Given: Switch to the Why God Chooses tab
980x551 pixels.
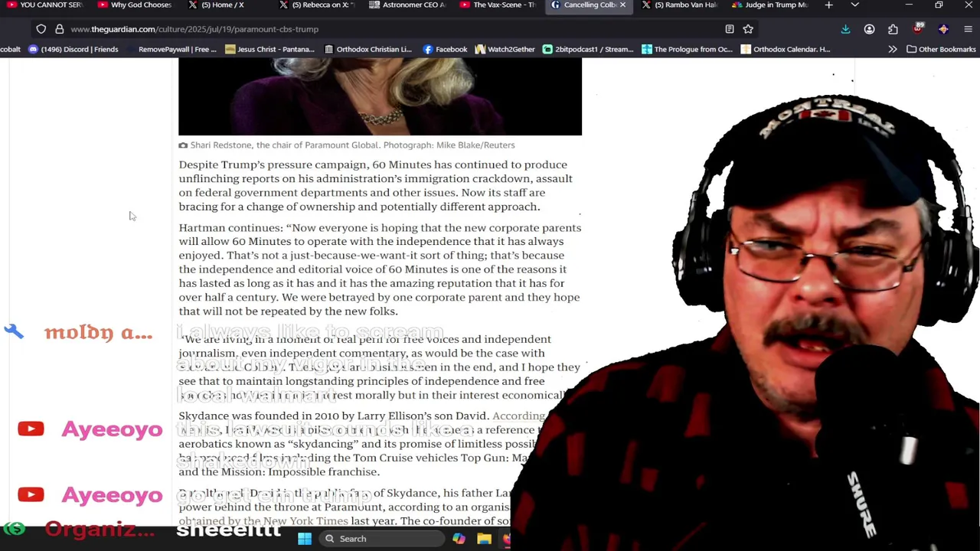Looking at the screenshot, I should [135, 5].
